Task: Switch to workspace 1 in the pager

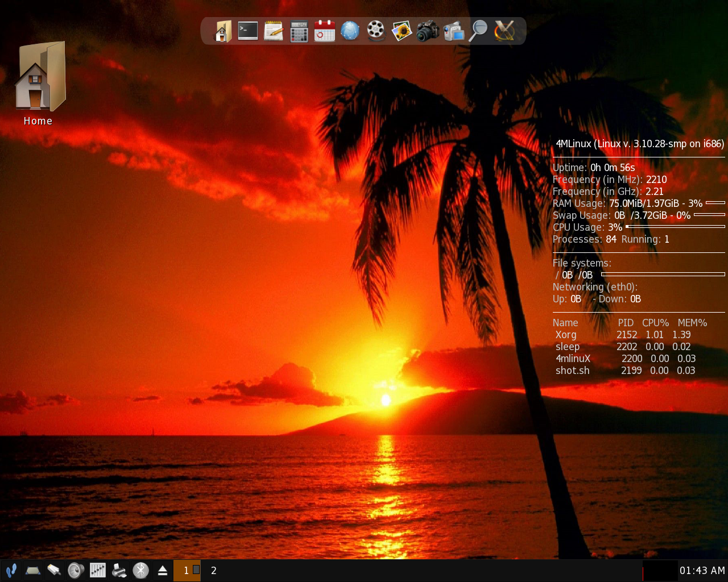Action: click(187, 570)
